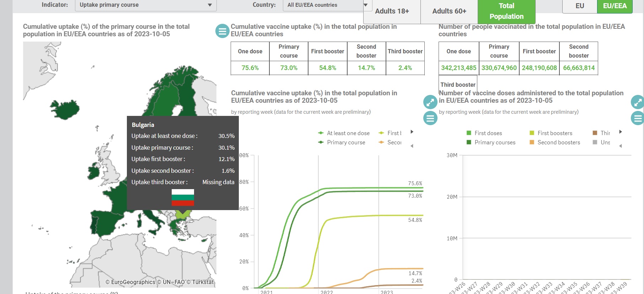Click the orange 'Second boosters' legend swatch
The width and height of the screenshot is (644, 294).
tap(532, 142)
